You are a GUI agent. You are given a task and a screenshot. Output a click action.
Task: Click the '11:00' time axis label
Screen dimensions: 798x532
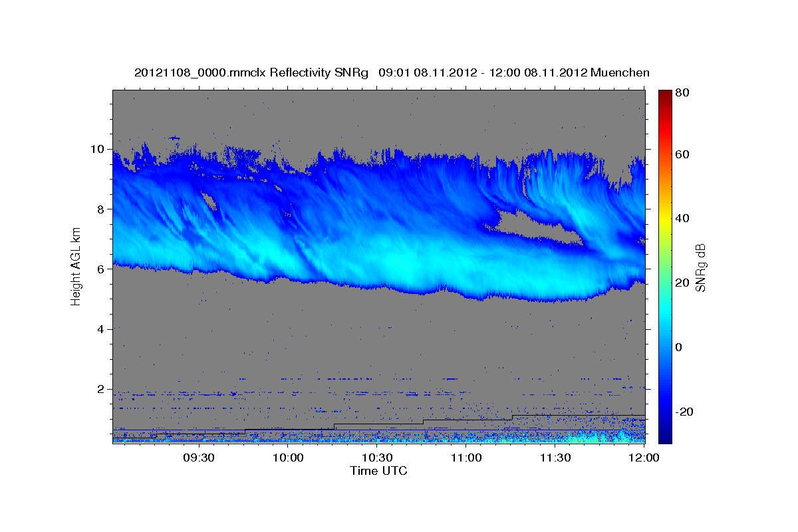pyautogui.click(x=466, y=458)
